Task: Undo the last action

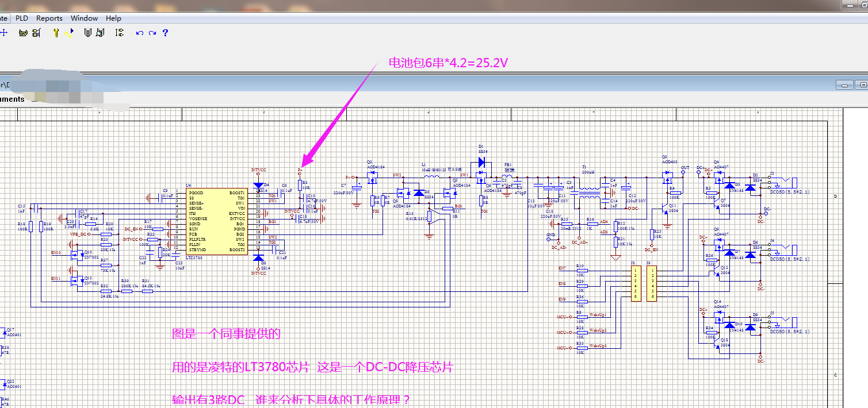Action: (139, 33)
